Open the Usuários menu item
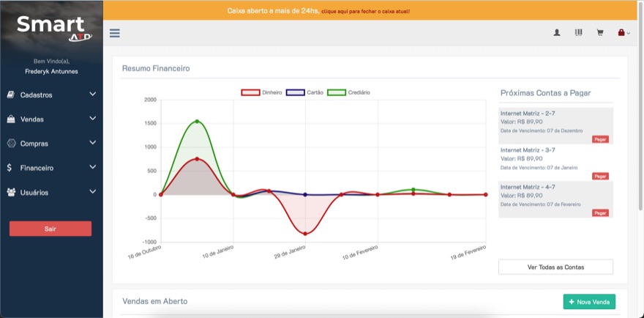 click(51, 192)
